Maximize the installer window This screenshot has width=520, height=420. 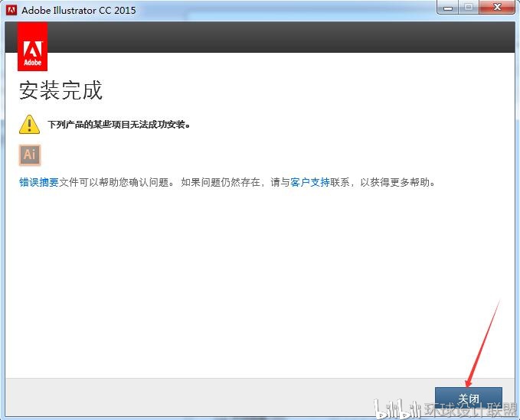tap(469, 8)
